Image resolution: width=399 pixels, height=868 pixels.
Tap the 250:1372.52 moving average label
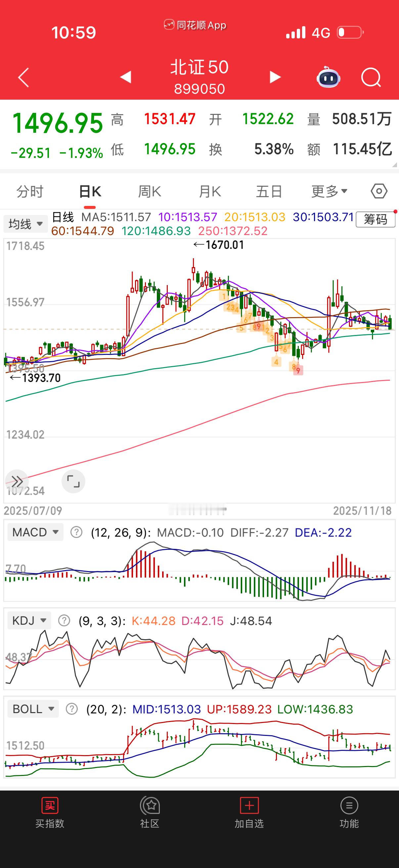coord(233,231)
